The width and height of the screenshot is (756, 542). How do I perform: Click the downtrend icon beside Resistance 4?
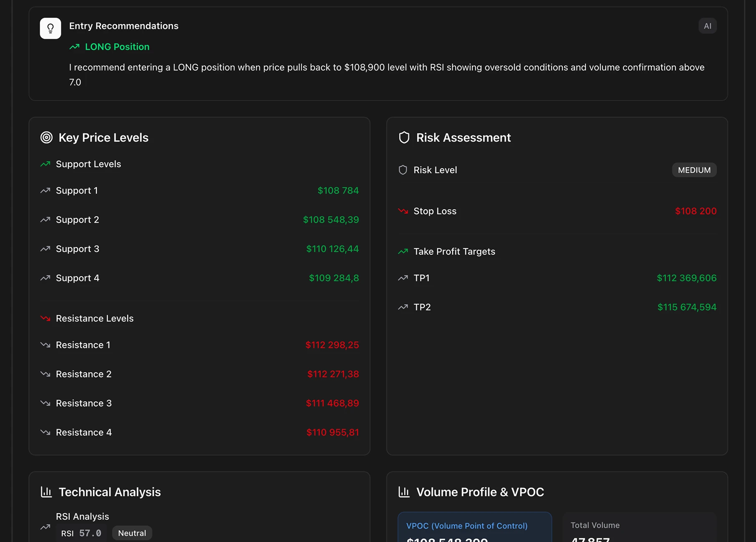pos(45,432)
